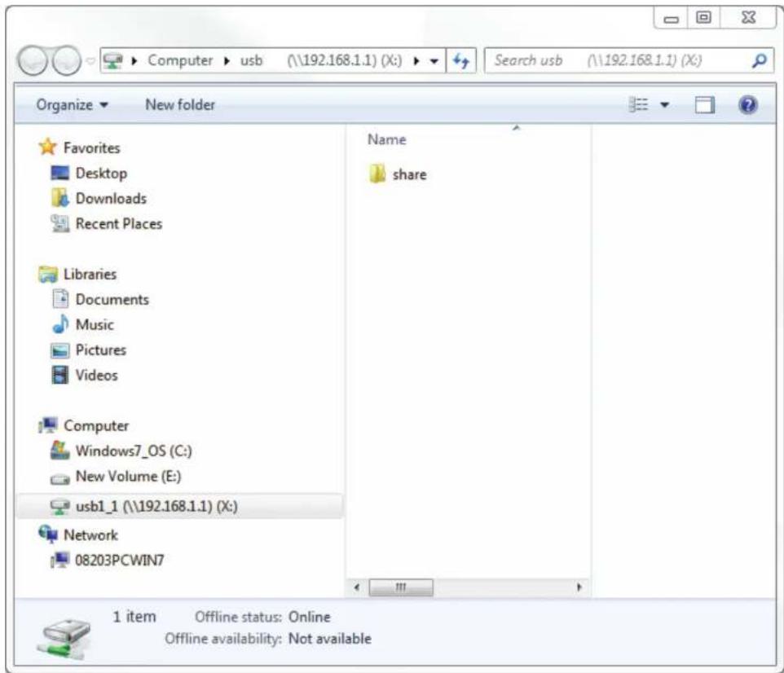Click the Offline status Online value
The image size is (784, 673).
[x=309, y=617]
